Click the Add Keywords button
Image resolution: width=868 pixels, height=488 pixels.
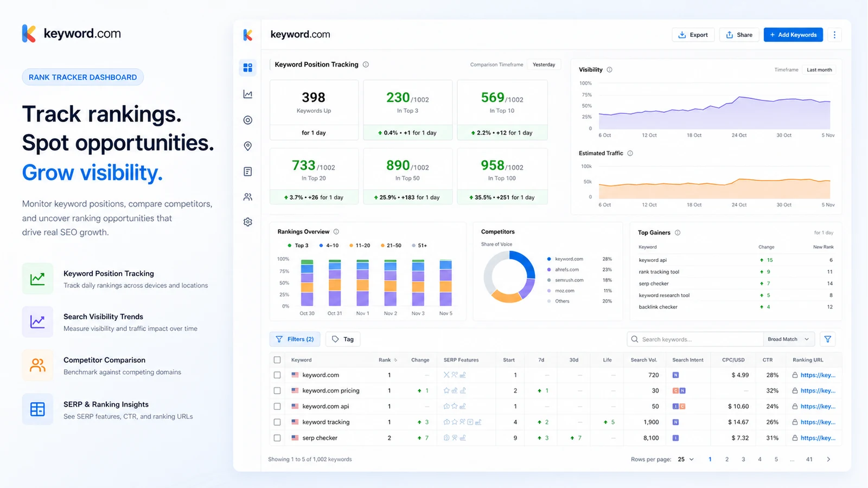pyautogui.click(x=793, y=35)
